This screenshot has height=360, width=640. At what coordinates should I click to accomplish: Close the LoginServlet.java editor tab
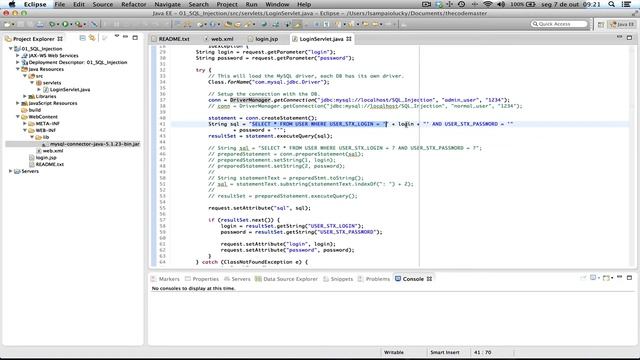click(349, 39)
